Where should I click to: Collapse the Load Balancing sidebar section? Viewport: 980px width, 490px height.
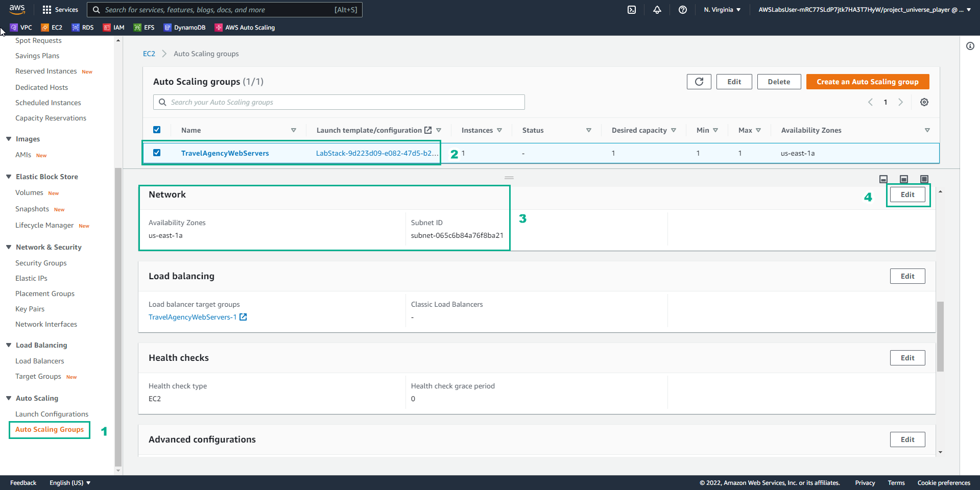tap(9, 345)
